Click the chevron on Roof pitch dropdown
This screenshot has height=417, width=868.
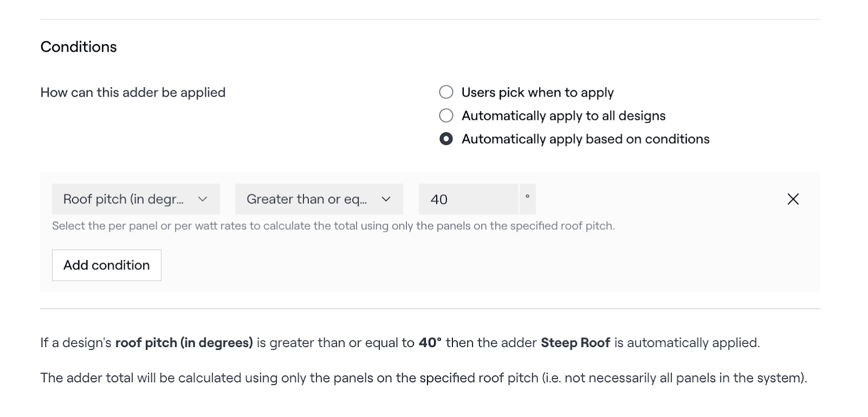[203, 199]
